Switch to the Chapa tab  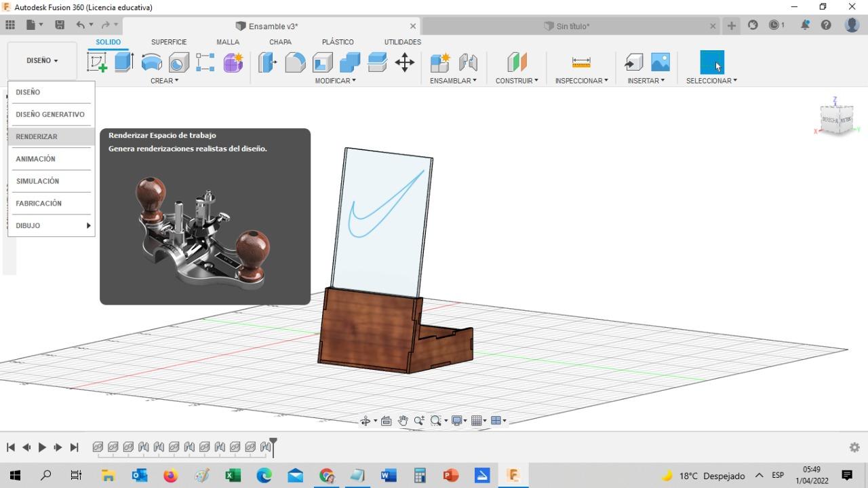(280, 42)
